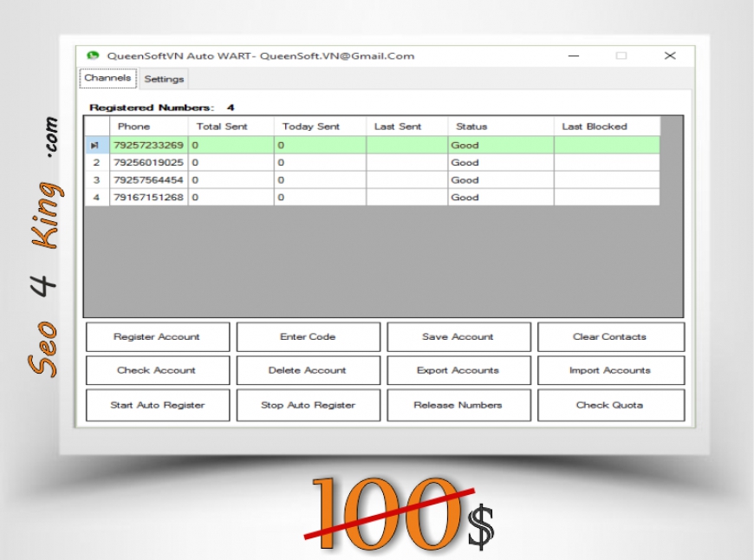Start Auto Register
The height and width of the screenshot is (560, 754).
(x=158, y=405)
